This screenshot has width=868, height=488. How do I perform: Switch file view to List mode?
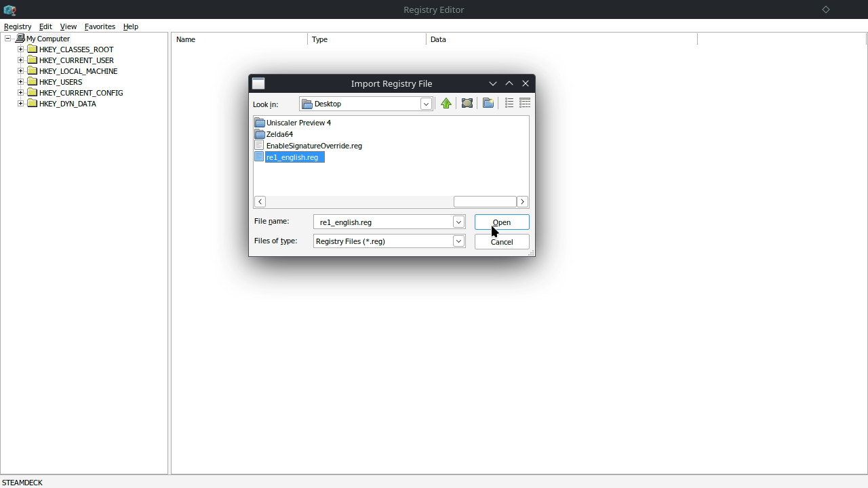[x=509, y=104]
